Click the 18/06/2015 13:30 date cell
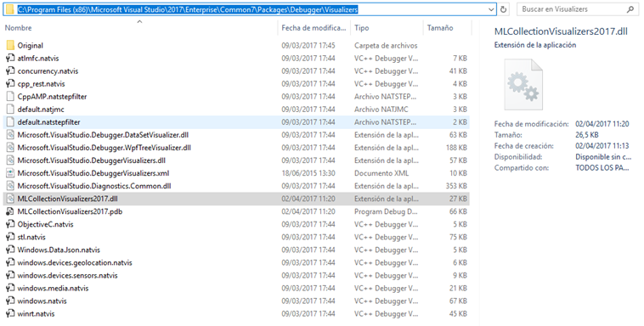644x326 pixels. coord(308,173)
